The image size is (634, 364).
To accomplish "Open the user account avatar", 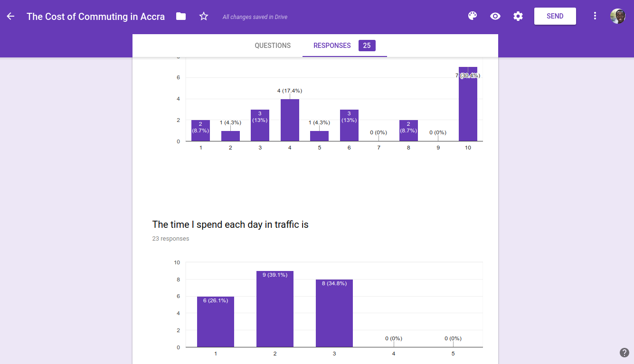I will 617,16.
